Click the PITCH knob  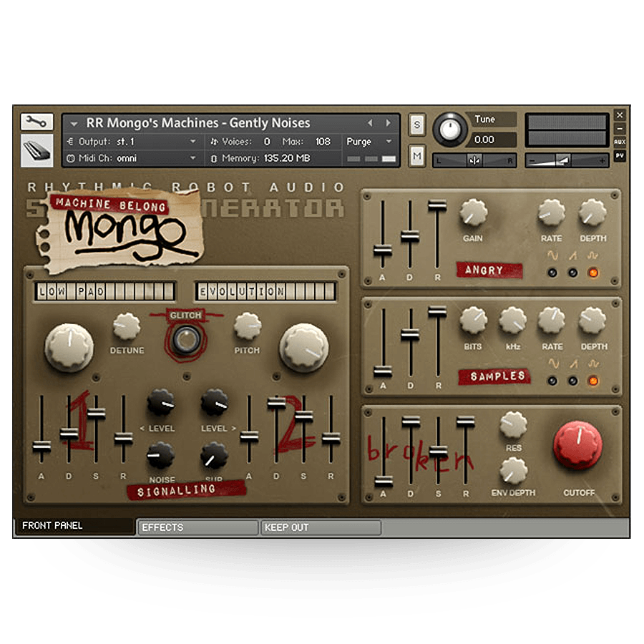[x=248, y=326]
